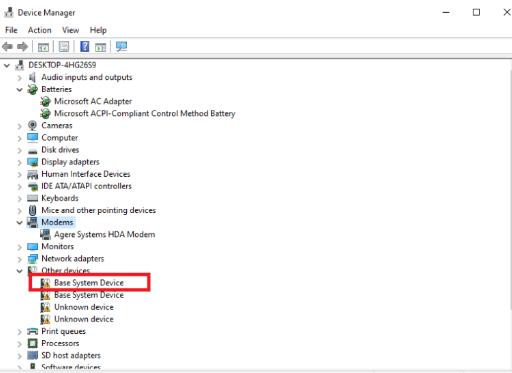Select Microsoft ACPI-Compliant Control Method Battery
Viewport: 512px width, 373px height.
pos(145,113)
